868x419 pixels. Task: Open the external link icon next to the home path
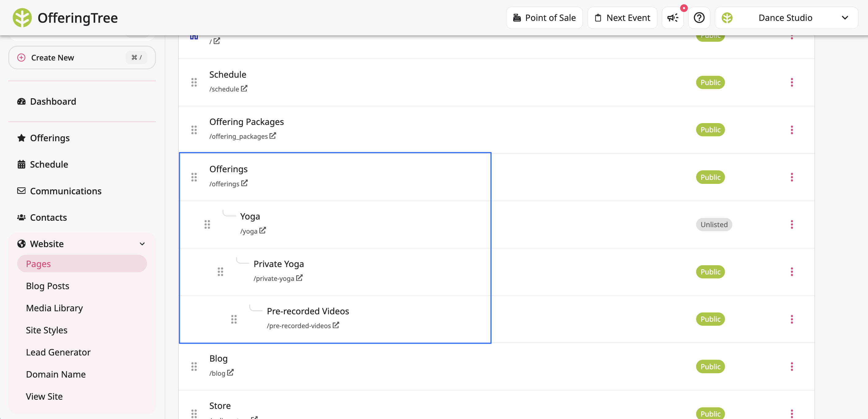click(x=217, y=41)
